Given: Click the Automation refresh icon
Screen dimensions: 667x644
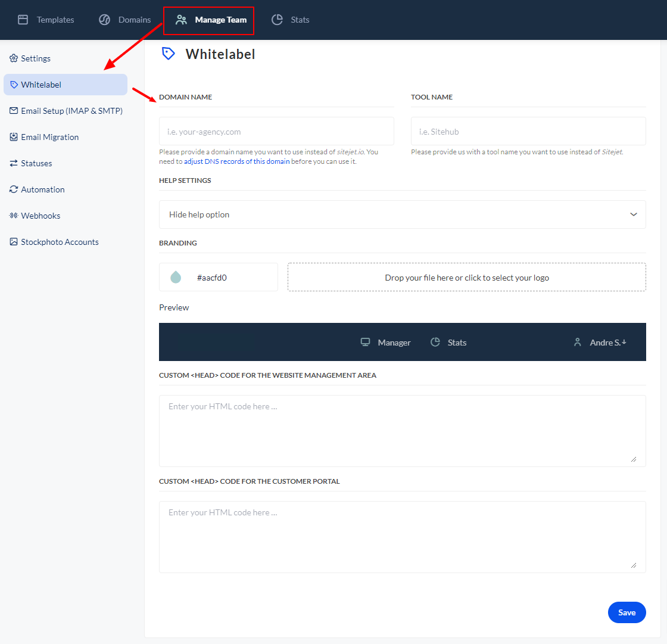Looking at the screenshot, I should click(14, 189).
